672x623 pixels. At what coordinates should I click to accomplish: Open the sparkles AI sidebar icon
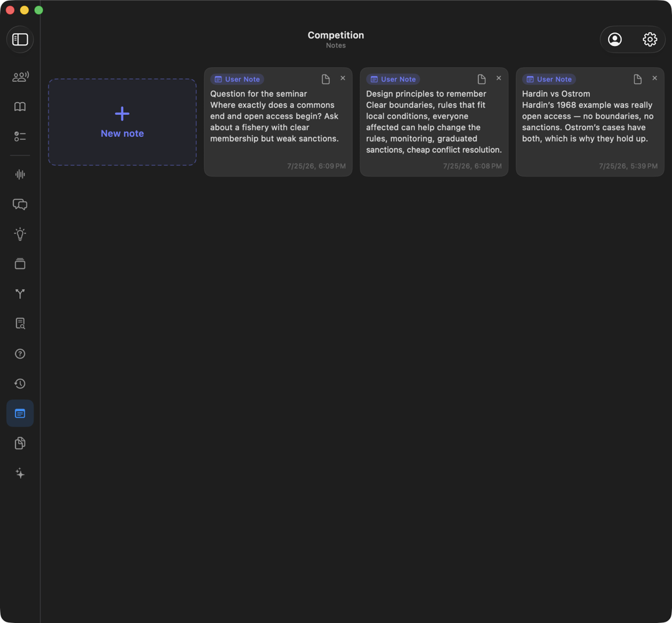20,473
